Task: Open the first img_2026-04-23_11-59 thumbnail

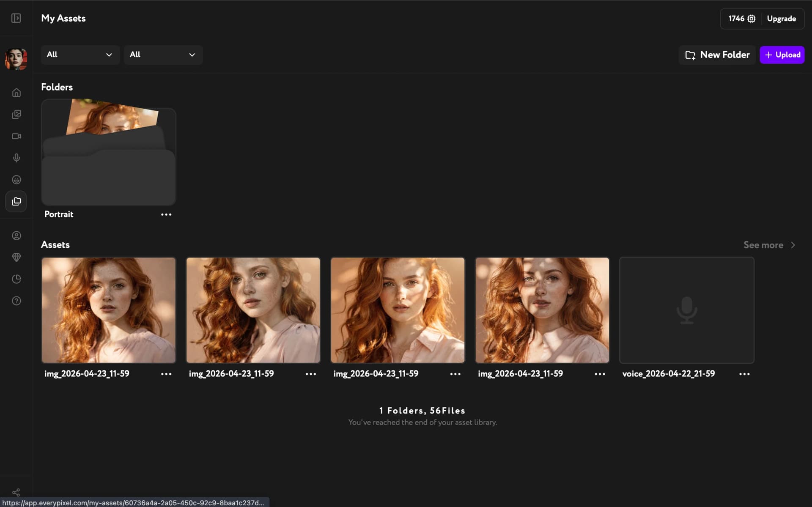Action: [x=108, y=310]
